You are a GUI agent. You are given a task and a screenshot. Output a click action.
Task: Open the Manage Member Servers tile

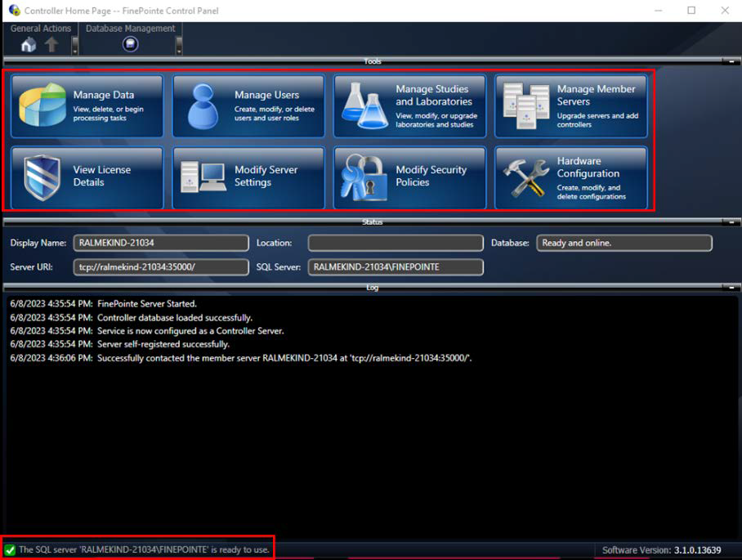click(571, 106)
